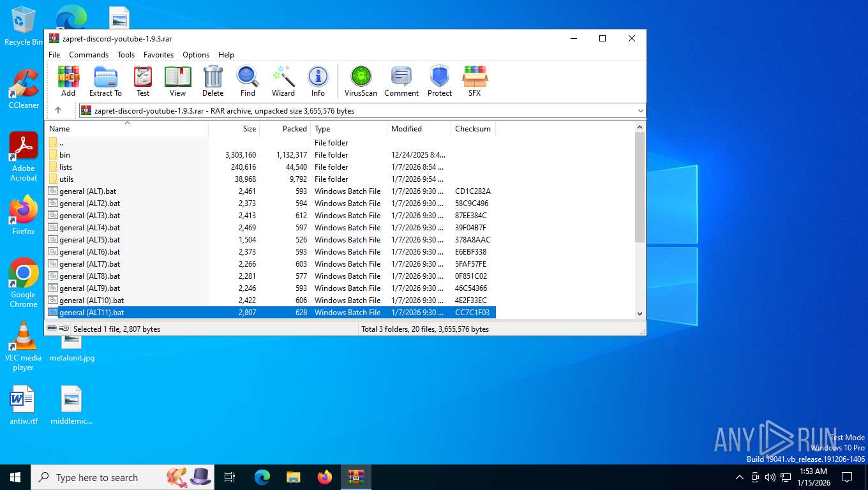Open the Help menu
This screenshot has height=490, width=868.
226,55
